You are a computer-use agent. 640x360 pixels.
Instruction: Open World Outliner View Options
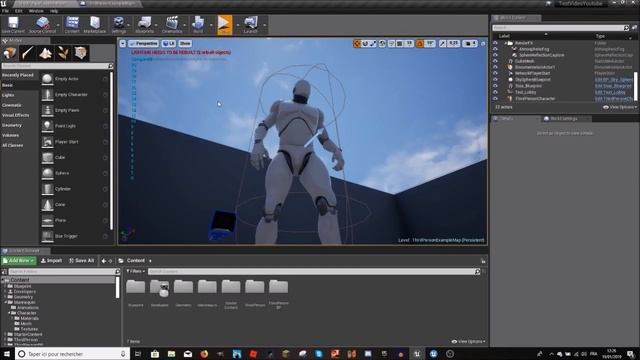click(620, 107)
